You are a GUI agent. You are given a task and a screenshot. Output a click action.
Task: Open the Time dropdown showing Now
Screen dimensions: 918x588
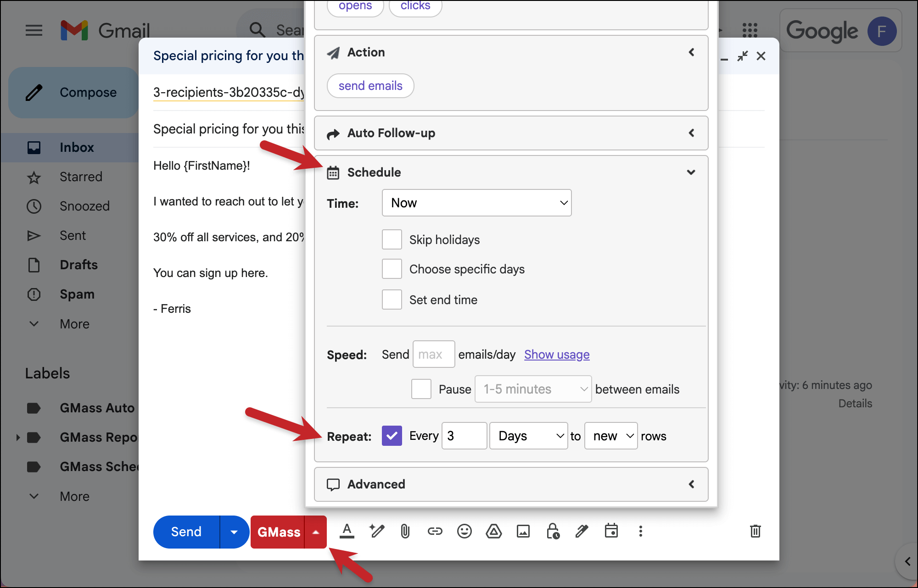[x=476, y=203]
